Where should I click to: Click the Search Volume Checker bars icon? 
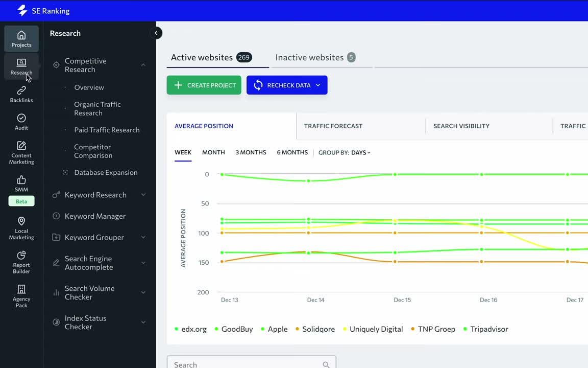point(56,292)
